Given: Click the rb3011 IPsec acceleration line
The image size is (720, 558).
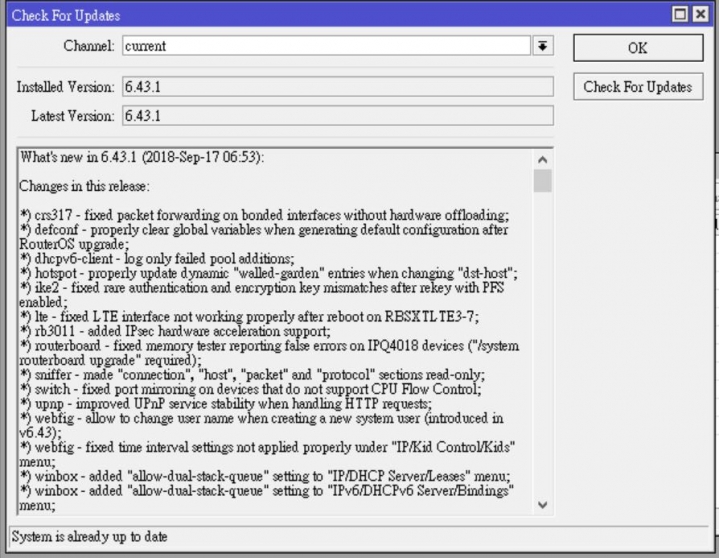Looking at the screenshot, I should pyautogui.click(x=175, y=331).
